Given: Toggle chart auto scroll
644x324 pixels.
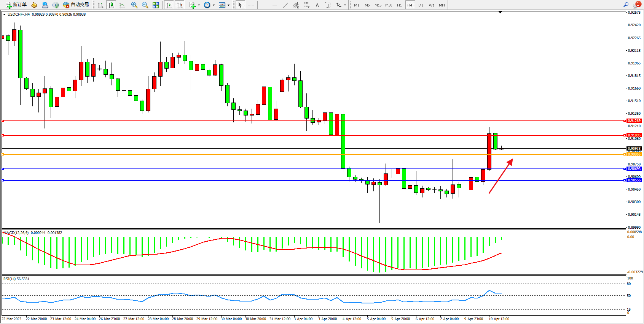Looking at the screenshot, I should pyautogui.click(x=169, y=5).
